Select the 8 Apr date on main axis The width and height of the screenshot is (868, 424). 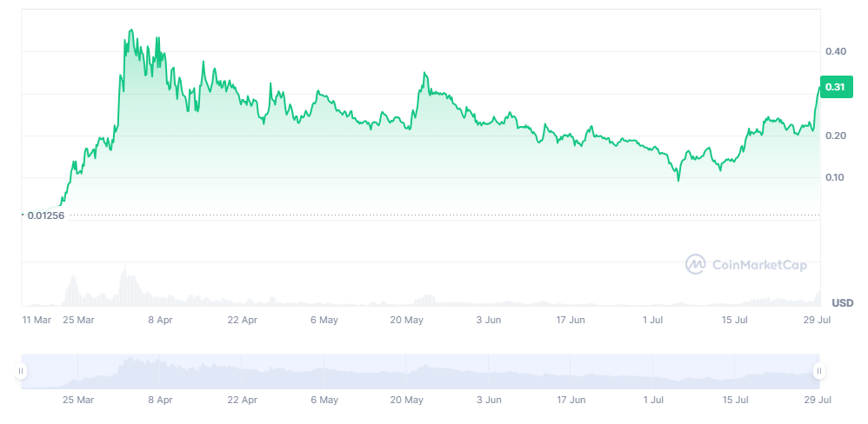(x=160, y=320)
